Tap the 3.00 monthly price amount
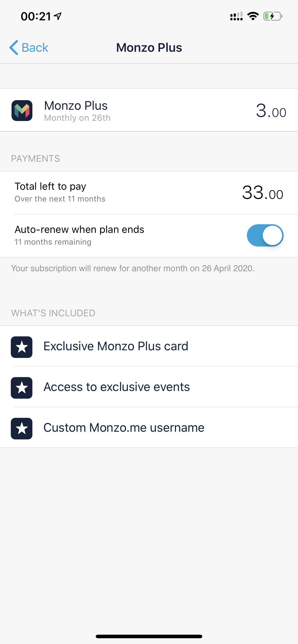 pyautogui.click(x=271, y=111)
